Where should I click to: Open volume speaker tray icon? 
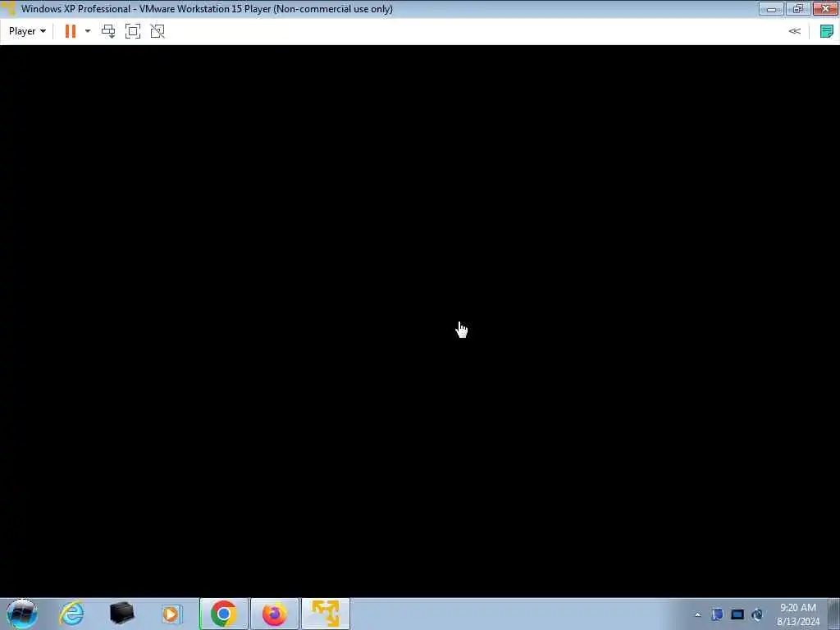coord(757,614)
